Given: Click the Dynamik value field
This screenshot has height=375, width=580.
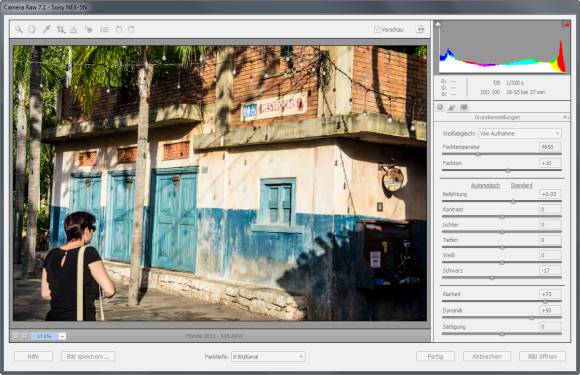Looking at the screenshot, I should pyautogui.click(x=550, y=310).
